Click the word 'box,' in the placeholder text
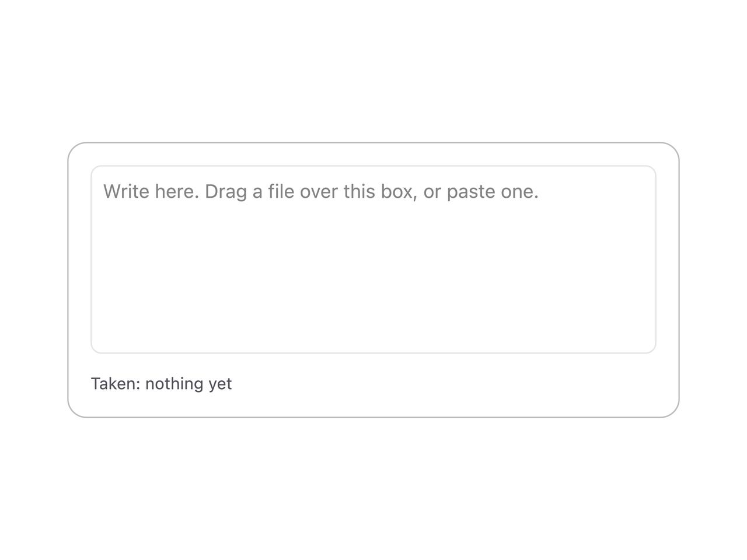This screenshot has width=747, height=560. (399, 191)
